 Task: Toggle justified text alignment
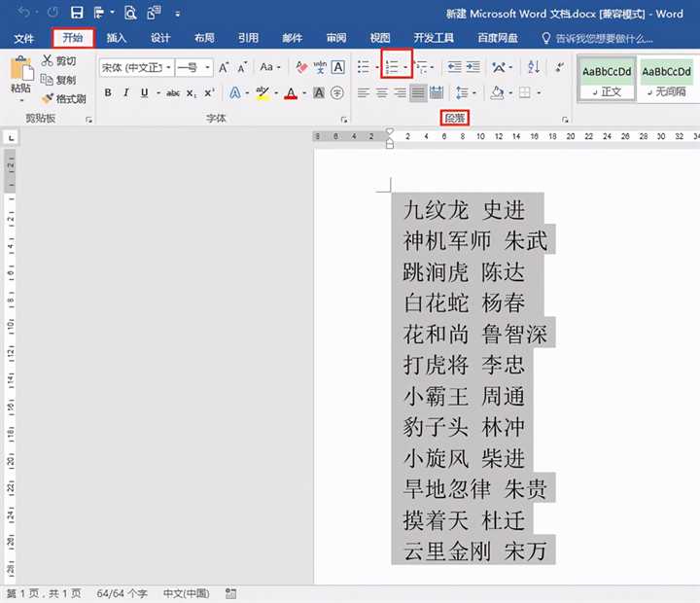418,93
